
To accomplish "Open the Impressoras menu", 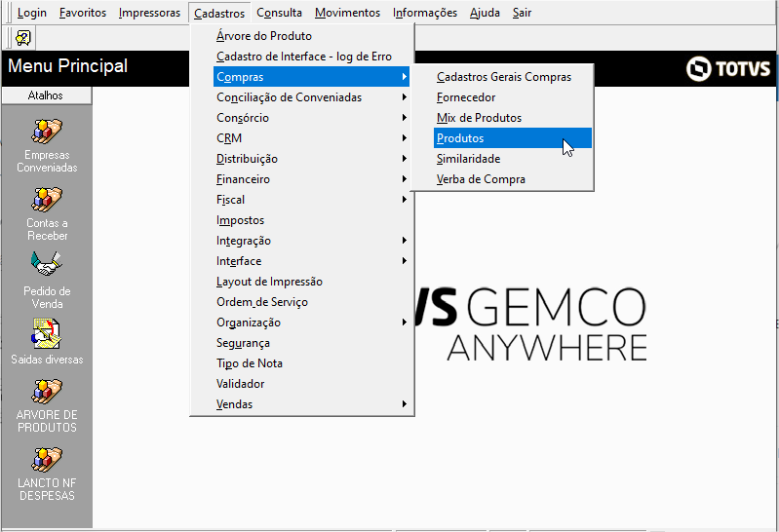I will [149, 13].
